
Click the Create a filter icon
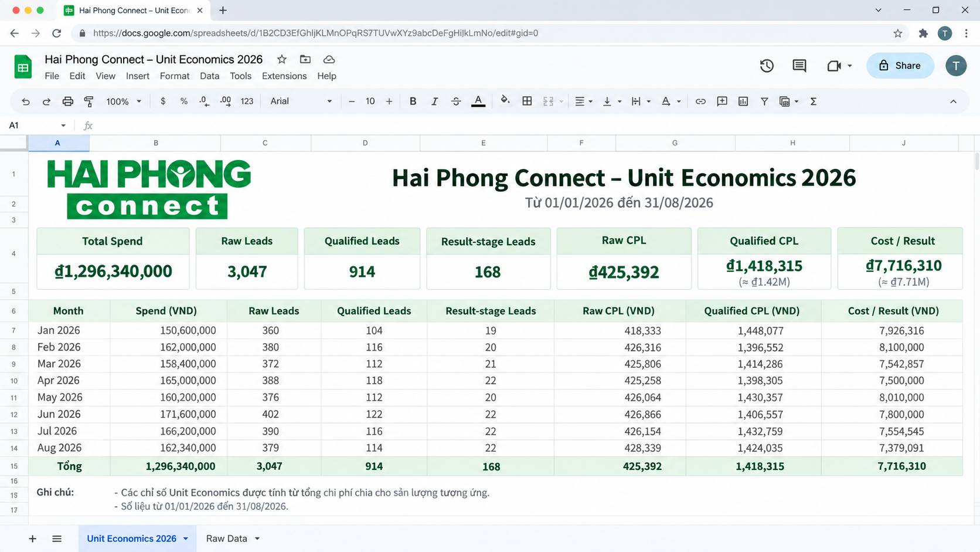pyautogui.click(x=764, y=101)
